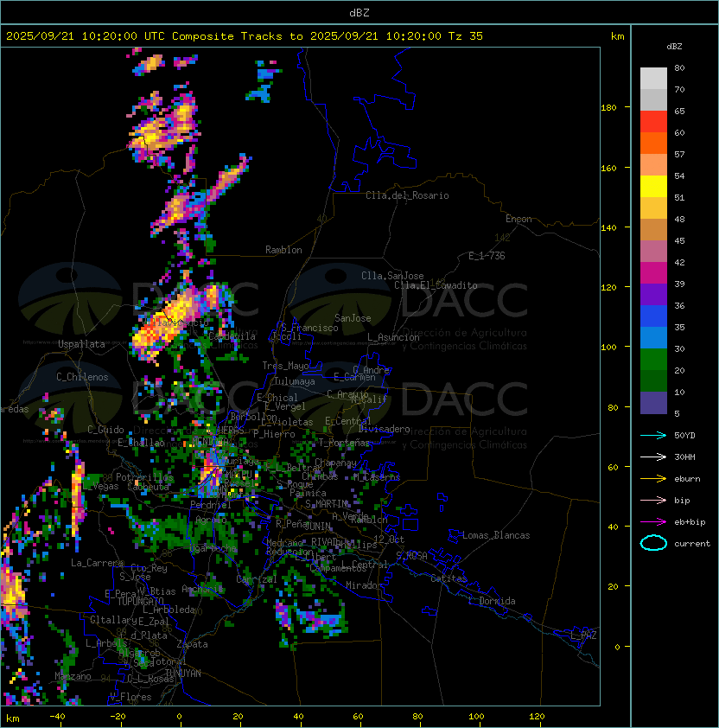Click the Lomas_Blancas map label
Screen dimensions: 719x728
coord(496,535)
